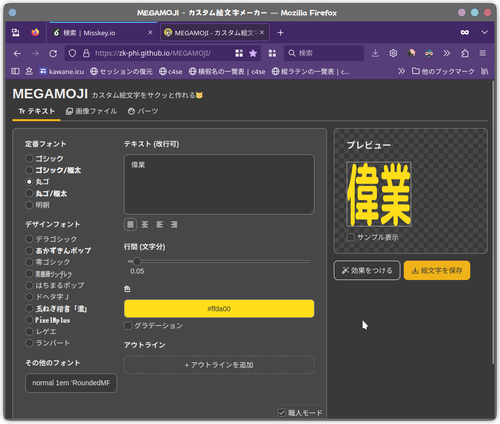Click the QR grid icon in the URL bar
500x424 pixels.
239,53
